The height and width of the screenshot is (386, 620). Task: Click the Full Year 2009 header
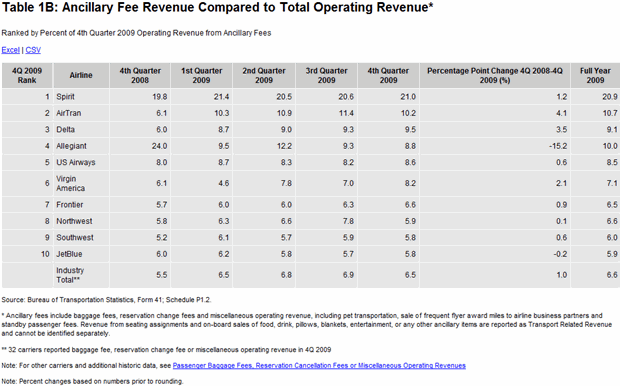pos(595,76)
